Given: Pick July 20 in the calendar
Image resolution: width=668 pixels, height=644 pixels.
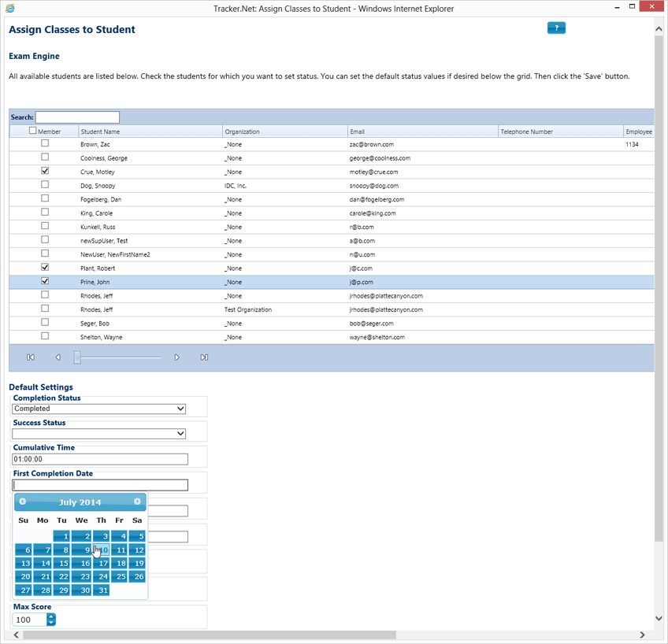Looking at the screenshot, I should pyautogui.click(x=24, y=576).
